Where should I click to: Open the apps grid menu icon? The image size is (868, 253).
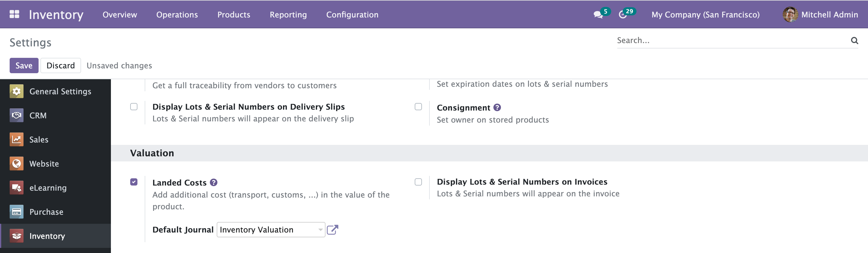coord(14,14)
